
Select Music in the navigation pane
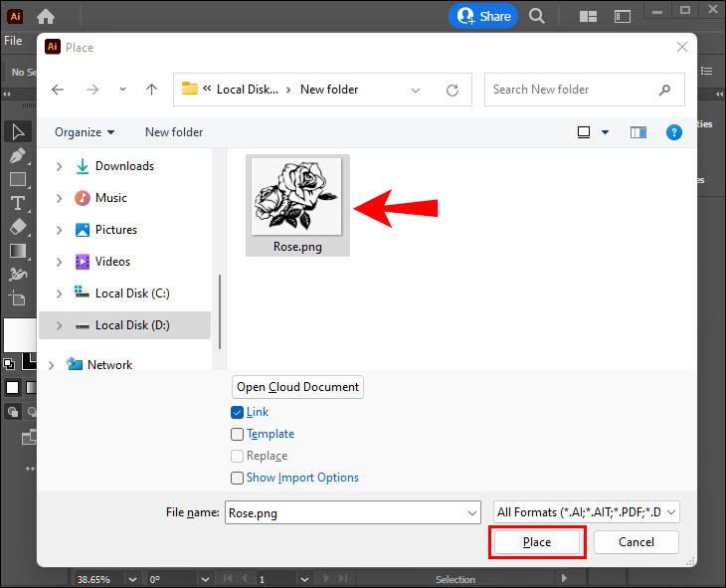111,198
